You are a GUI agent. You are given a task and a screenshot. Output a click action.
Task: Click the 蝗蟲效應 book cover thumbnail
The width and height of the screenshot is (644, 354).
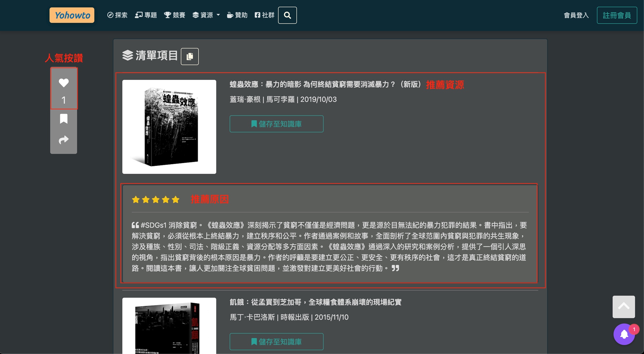[x=169, y=127]
